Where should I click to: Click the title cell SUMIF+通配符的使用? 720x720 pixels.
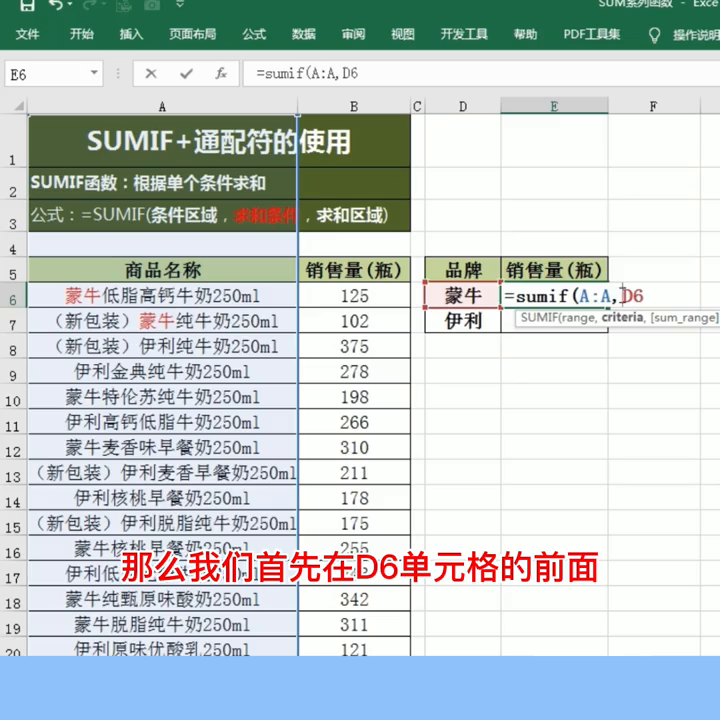coord(219,141)
